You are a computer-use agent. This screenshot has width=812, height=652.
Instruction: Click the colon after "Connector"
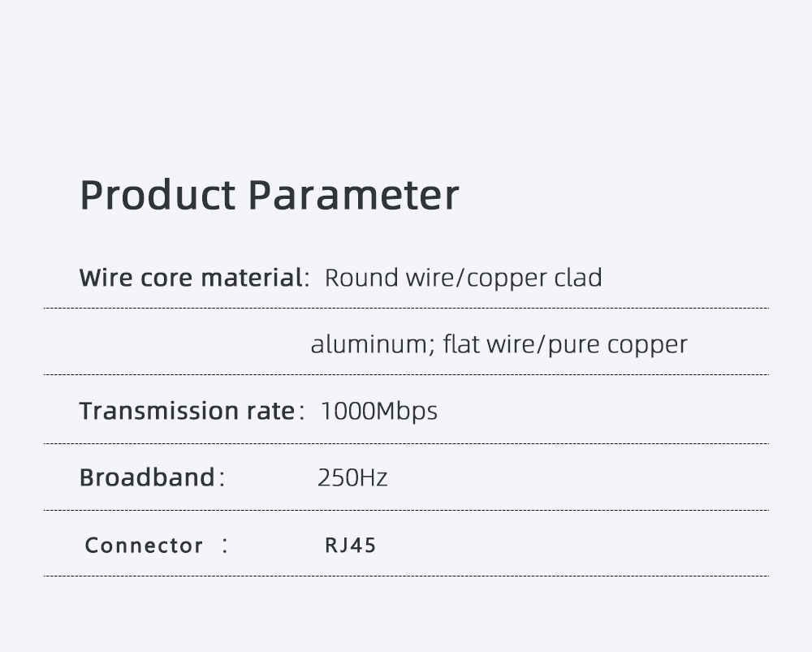tap(225, 545)
